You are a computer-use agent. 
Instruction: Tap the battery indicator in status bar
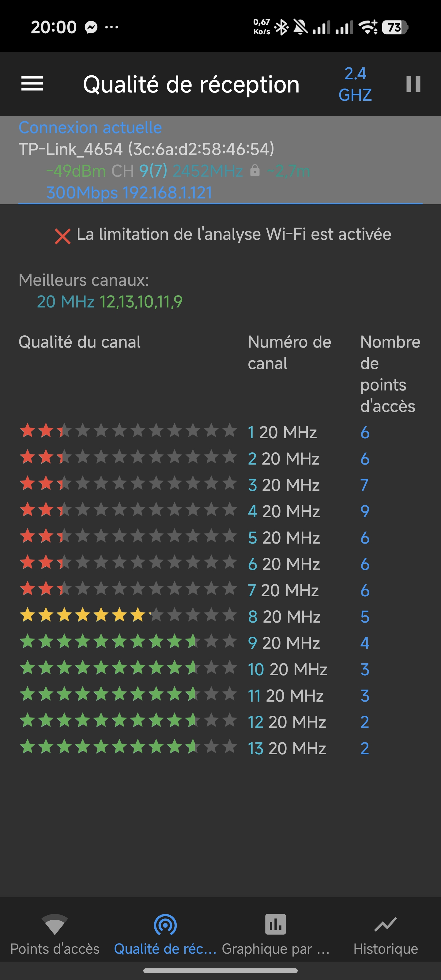tap(395, 27)
